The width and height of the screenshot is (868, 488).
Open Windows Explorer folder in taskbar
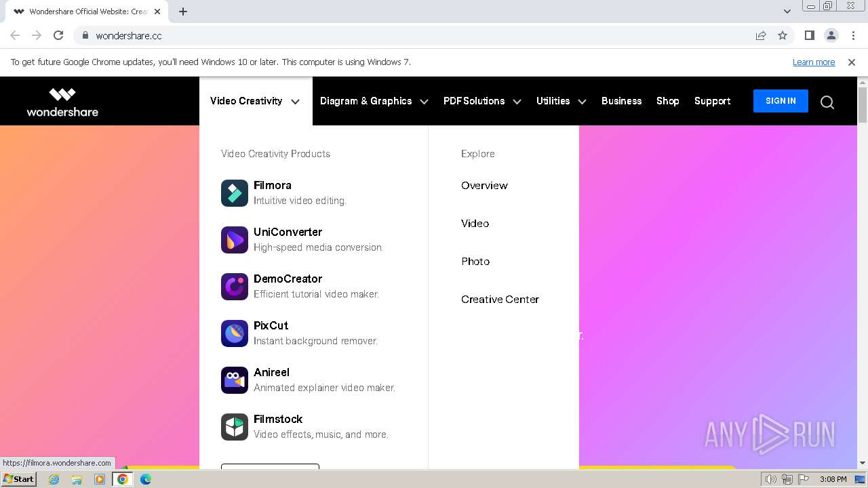[77, 479]
